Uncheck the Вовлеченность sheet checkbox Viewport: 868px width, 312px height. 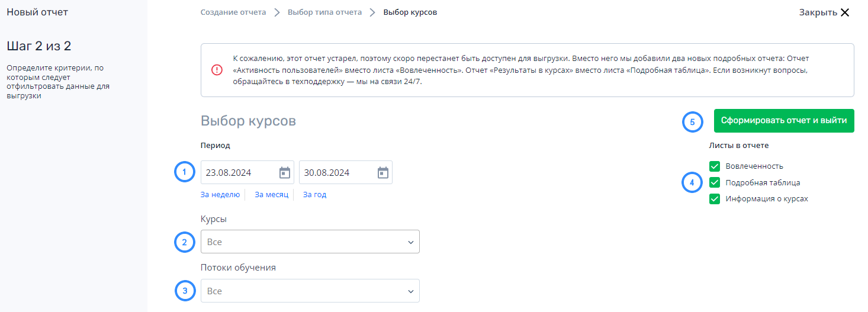pyautogui.click(x=715, y=166)
